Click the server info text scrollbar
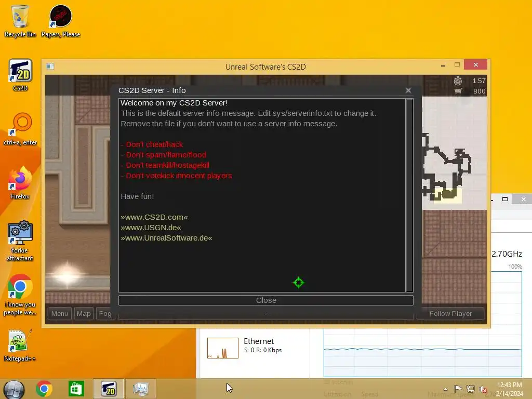This screenshot has height=399, width=532. [409, 195]
